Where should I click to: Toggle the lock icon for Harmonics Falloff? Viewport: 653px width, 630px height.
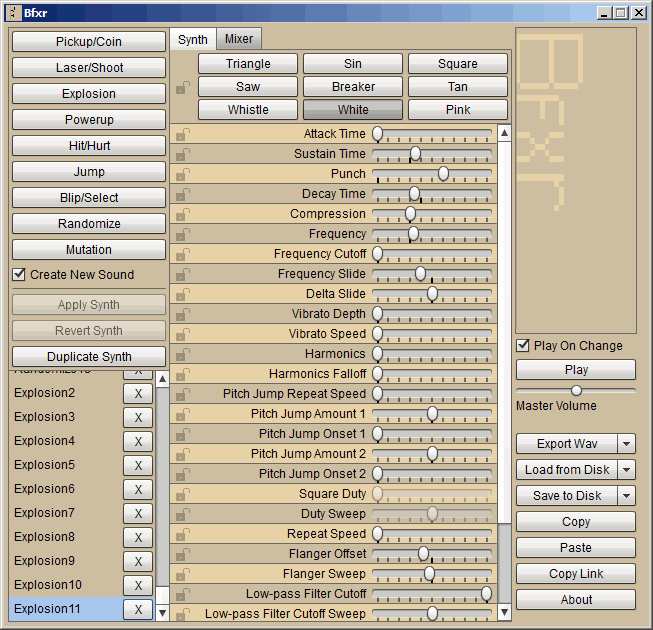tap(182, 374)
